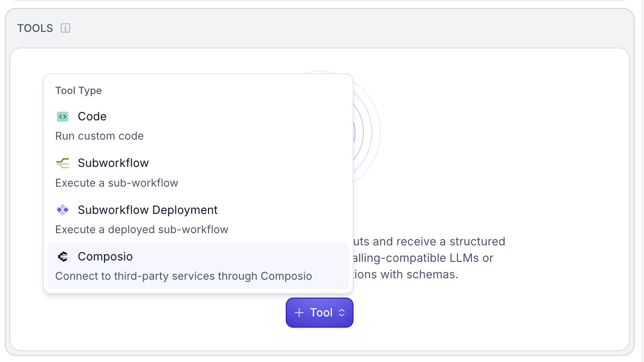This screenshot has width=644, height=362.
Task: Choose Subworkflow from the tool list
Action: click(x=113, y=163)
